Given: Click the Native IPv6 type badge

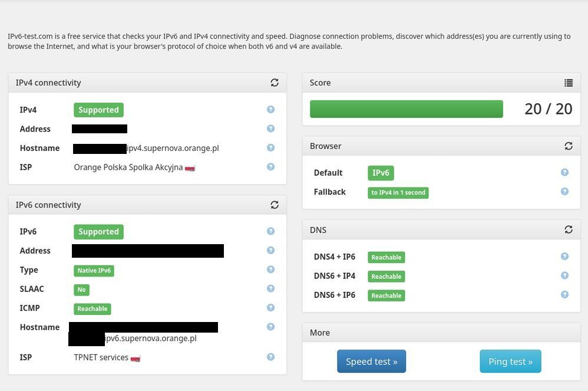Looking at the screenshot, I should (x=94, y=270).
